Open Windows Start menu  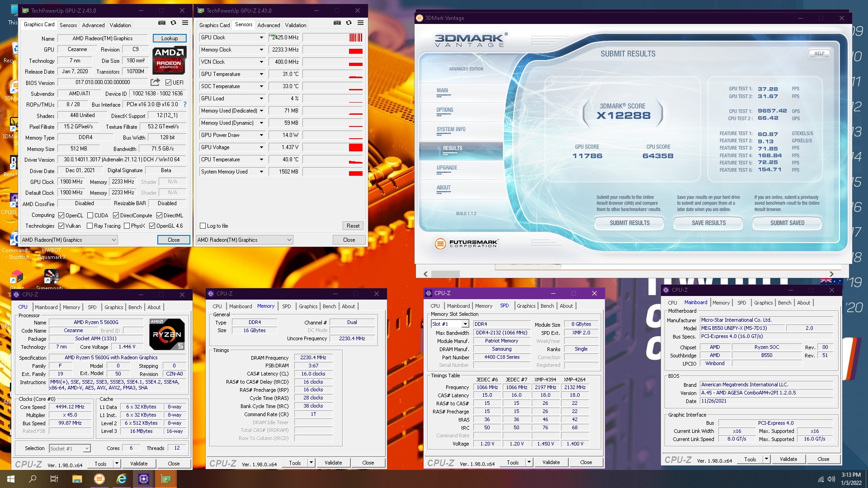click(11, 479)
